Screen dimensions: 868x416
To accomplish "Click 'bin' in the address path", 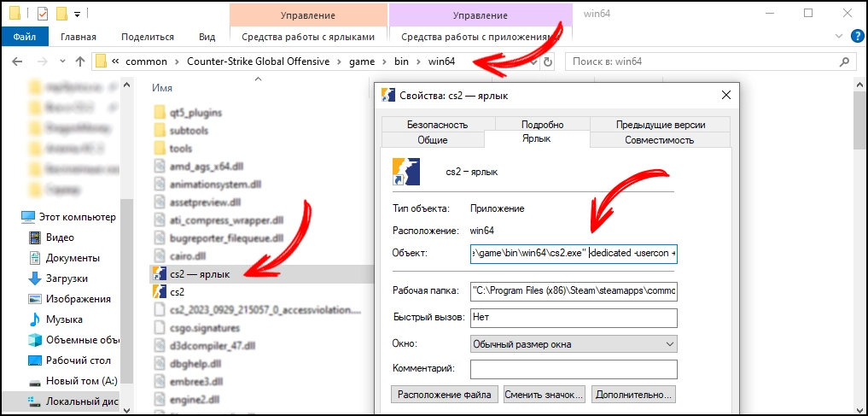I will [401, 62].
